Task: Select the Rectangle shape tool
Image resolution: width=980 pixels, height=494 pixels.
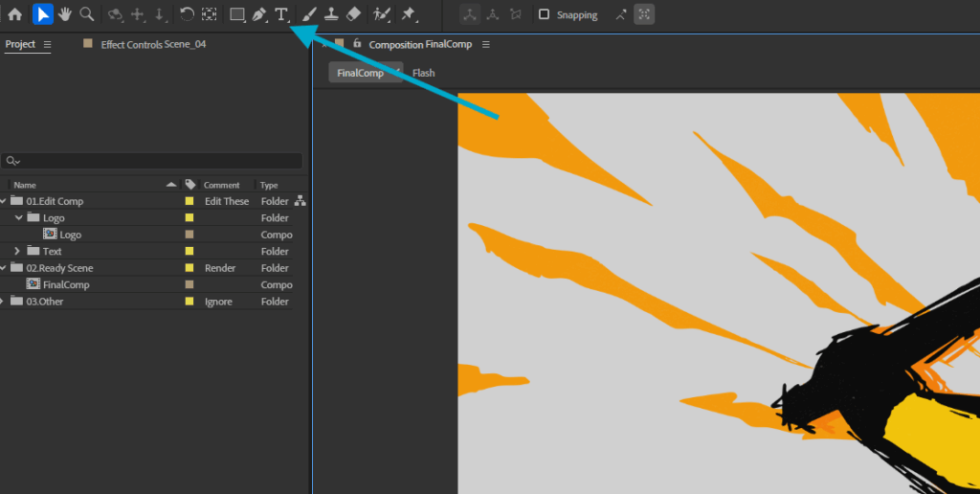Action: click(x=237, y=14)
